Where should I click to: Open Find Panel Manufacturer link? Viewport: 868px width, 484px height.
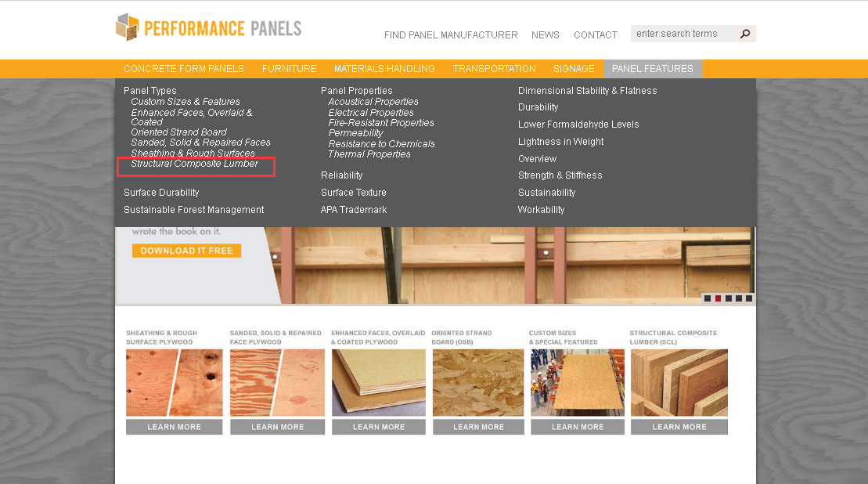451,35
